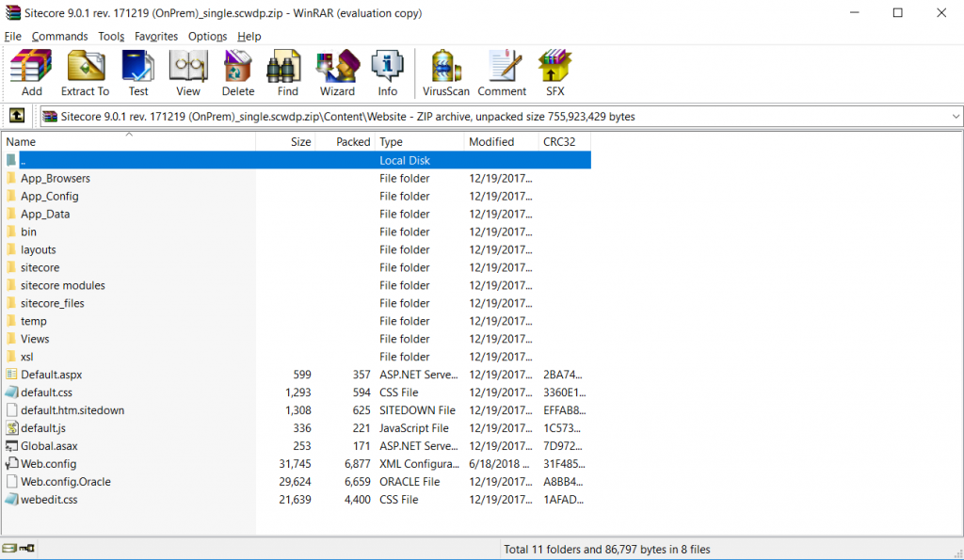Run the Test archive tool
964x560 pixels.
[138, 72]
